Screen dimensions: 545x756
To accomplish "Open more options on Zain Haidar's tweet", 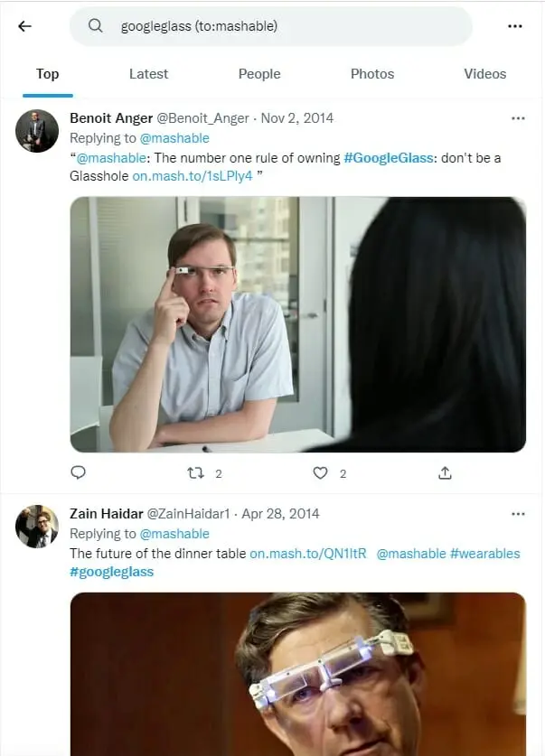I will tap(518, 514).
